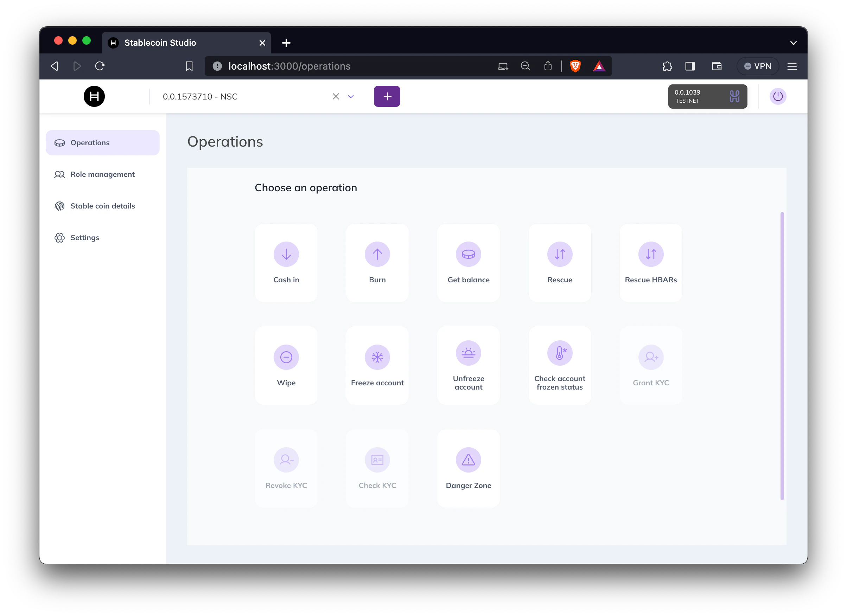Click the purple add stablecoin button
The height and width of the screenshot is (616, 847).
(387, 97)
